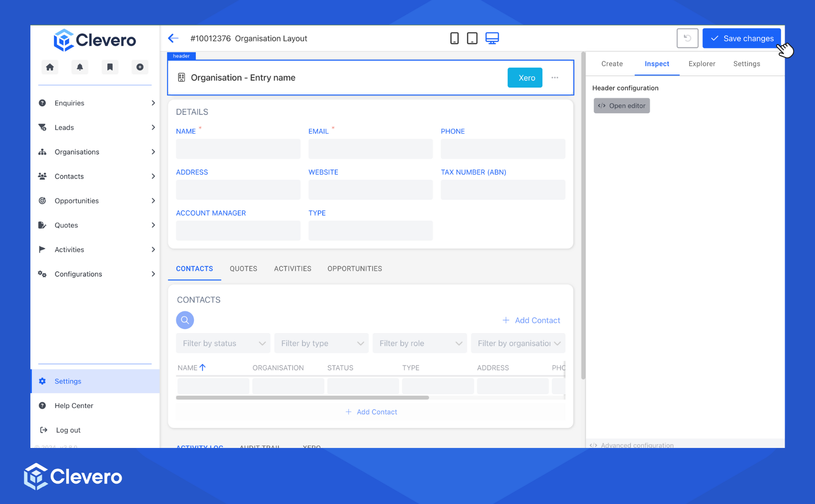Image resolution: width=815 pixels, height=504 pixels.
Task: Click Save changes button
Action: tap(741, 38)
